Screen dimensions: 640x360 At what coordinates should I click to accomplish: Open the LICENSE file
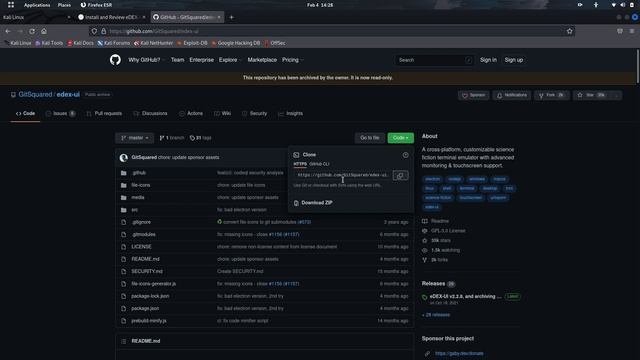[142, 247]
